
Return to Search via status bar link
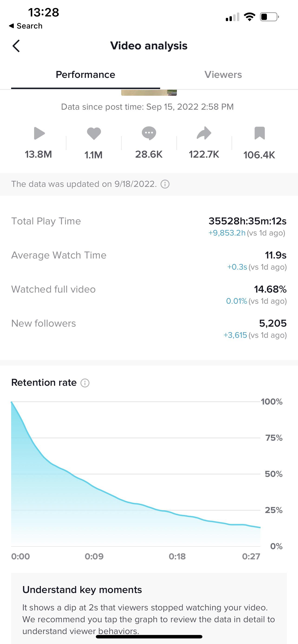click(x=26, y=26)
